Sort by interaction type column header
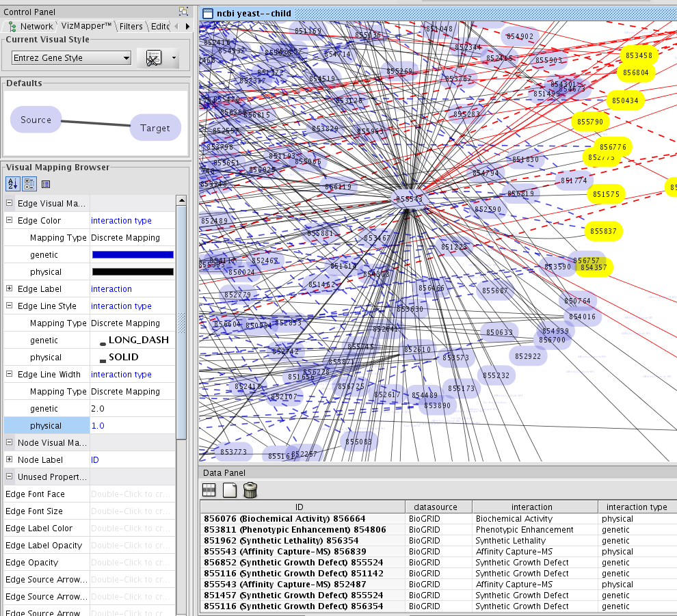Screen dimensions: 677x616 637,507
